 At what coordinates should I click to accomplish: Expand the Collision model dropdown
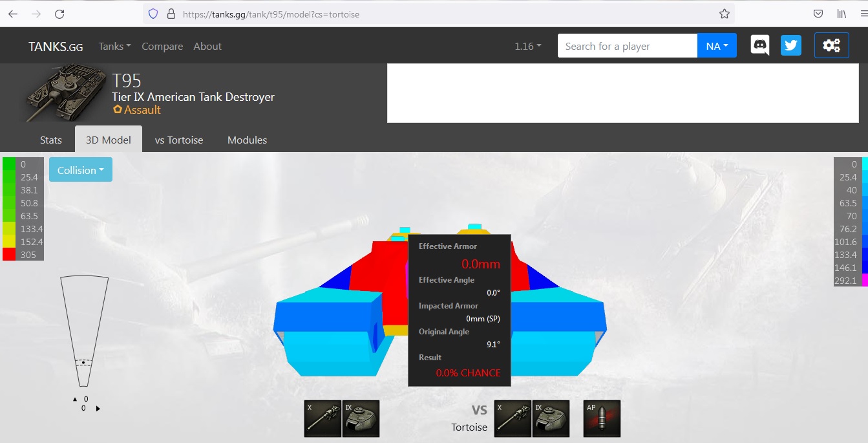(81, 170)
